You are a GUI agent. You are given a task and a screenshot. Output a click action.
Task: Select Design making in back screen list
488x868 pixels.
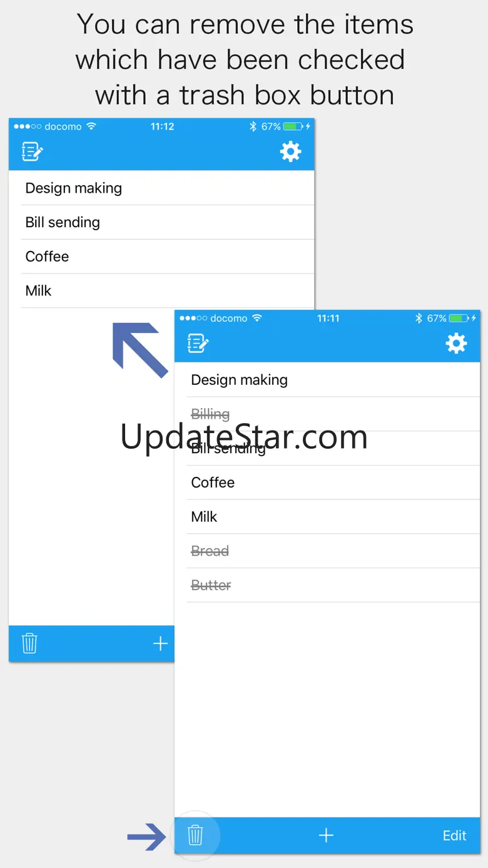(161, 188)
